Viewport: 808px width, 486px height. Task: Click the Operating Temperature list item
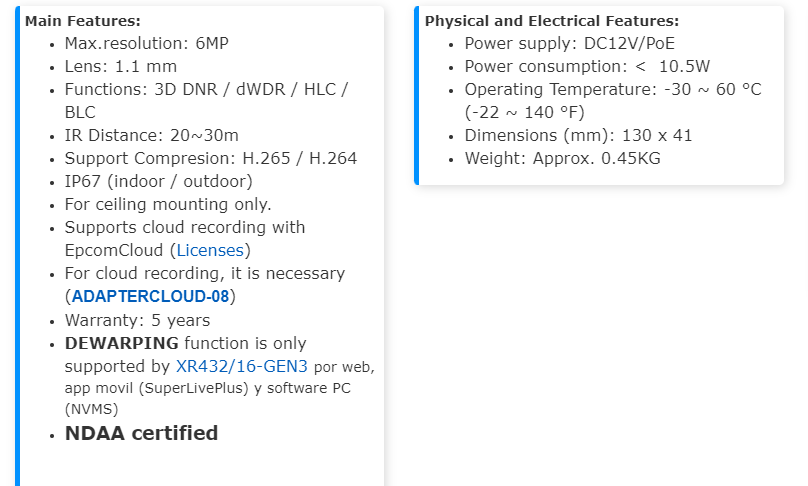[612, 89]
